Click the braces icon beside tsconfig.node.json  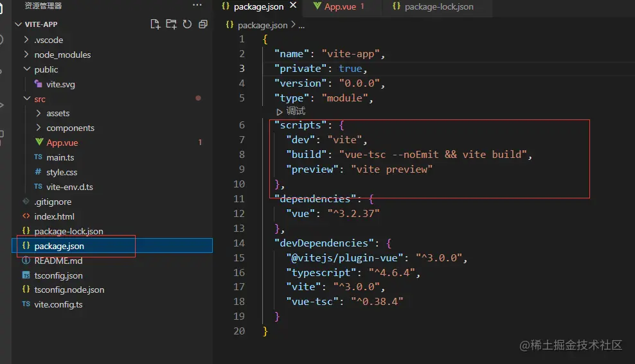(26, 289)
